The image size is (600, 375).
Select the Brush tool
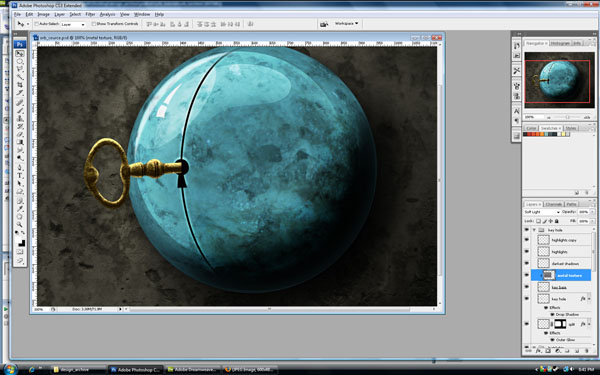pos(20,110)
